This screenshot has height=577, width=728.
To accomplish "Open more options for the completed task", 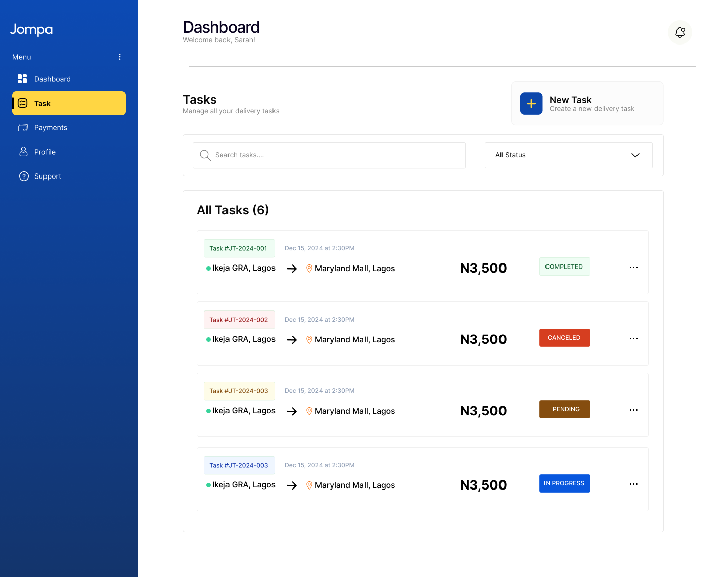I will pyautogui.click(x=633, y=267).
